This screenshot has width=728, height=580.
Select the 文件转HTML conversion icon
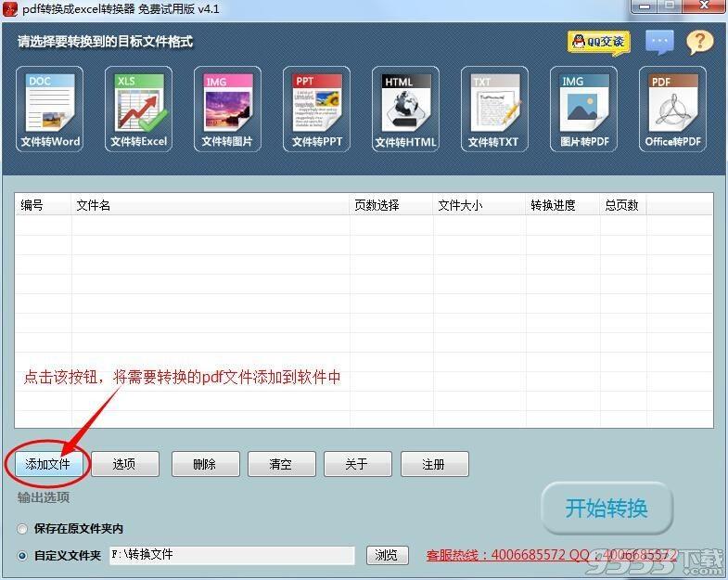[x=405, y=109]
